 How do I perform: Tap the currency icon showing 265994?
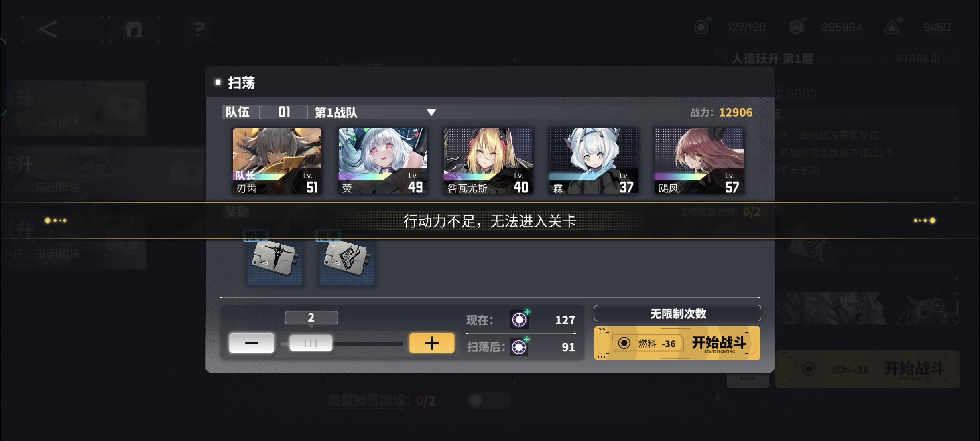[797, 27]
